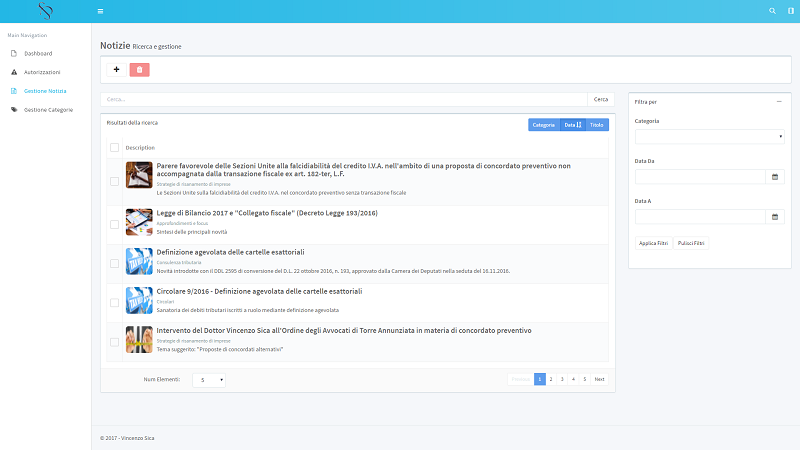Click the plus add-news icon

click(x=116, y=69)
